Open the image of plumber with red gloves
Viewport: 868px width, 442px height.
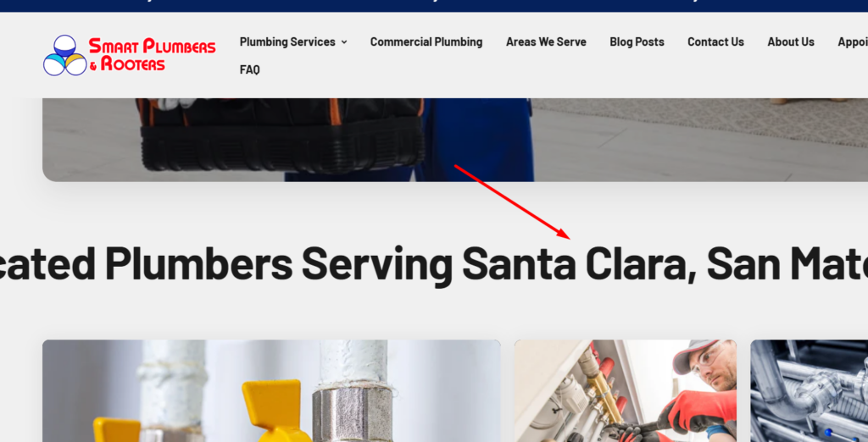pyautogui.click(x=626, y=390)
